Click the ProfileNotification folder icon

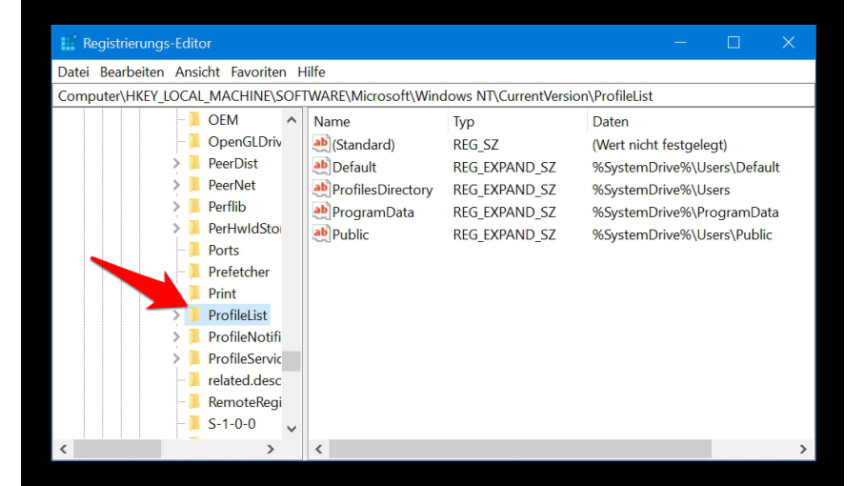(195, 337)
